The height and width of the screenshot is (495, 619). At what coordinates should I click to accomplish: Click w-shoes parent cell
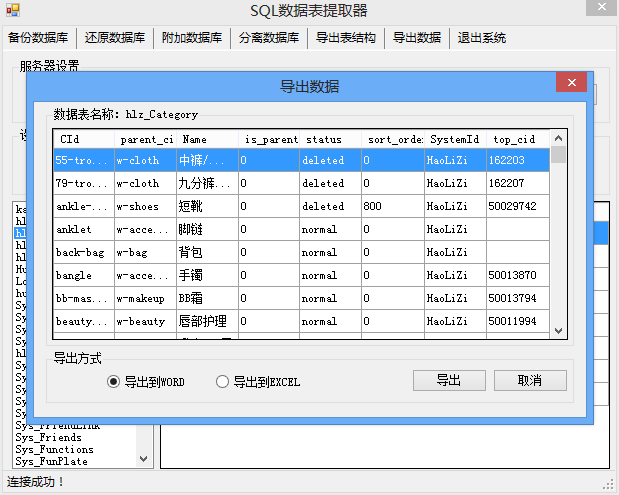coord(146,206)
